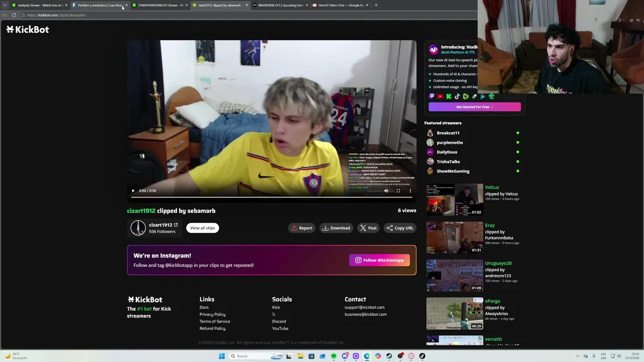Email support@kickbot.com
Screen dimensions: 644x362
[364, 307]
